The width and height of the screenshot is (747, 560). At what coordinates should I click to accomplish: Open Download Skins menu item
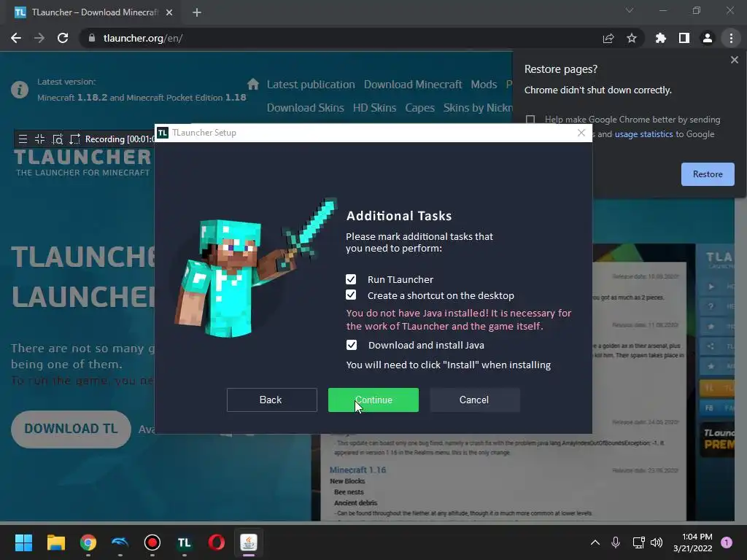click(x=306, y=108)
